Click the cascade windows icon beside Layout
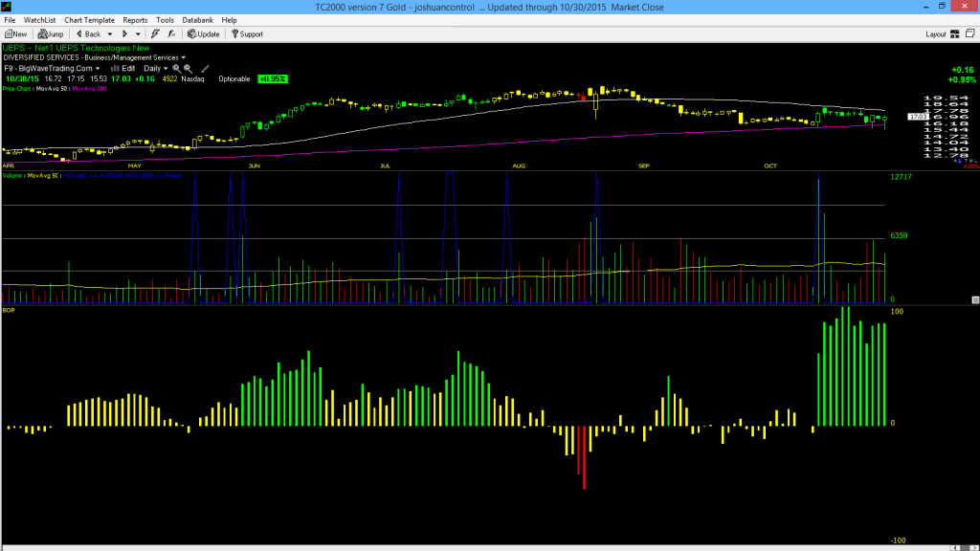This screenshot has height=551, width=980. pos(970,33)
